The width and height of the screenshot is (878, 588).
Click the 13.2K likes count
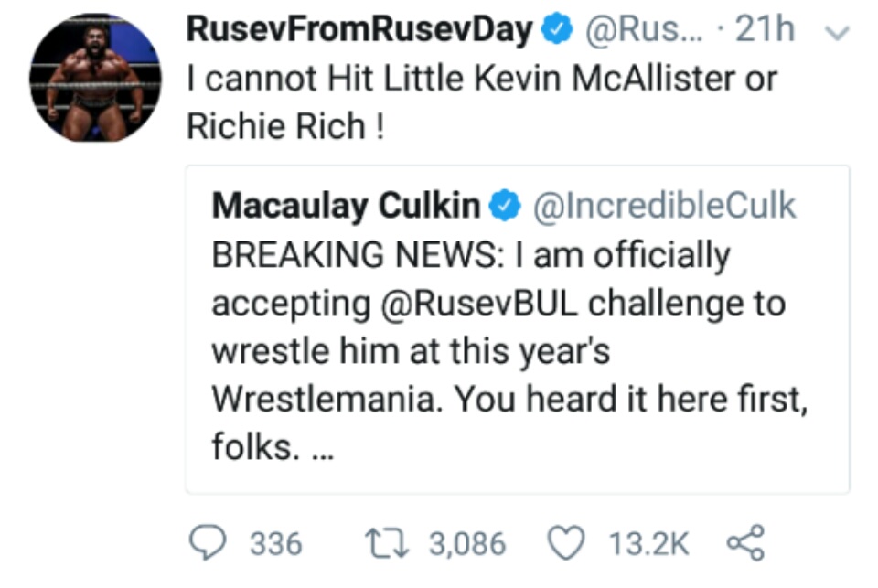coord(648,544)
